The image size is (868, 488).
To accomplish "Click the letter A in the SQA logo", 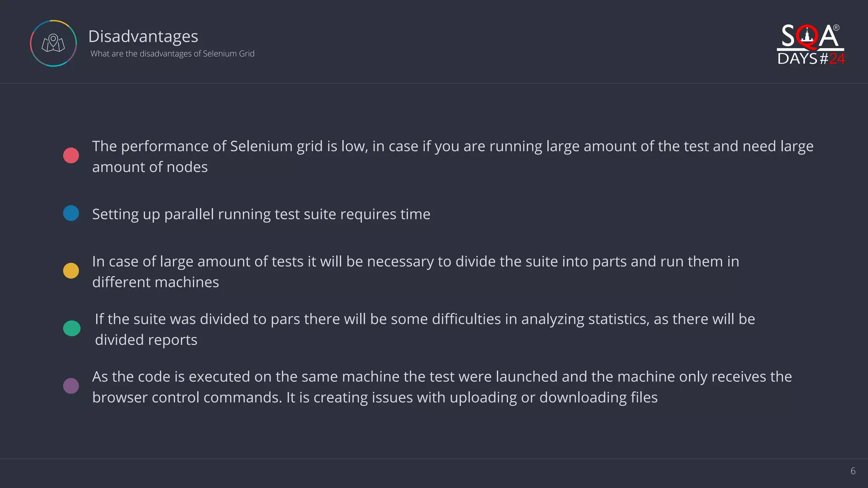I will (x=828, y=37).
